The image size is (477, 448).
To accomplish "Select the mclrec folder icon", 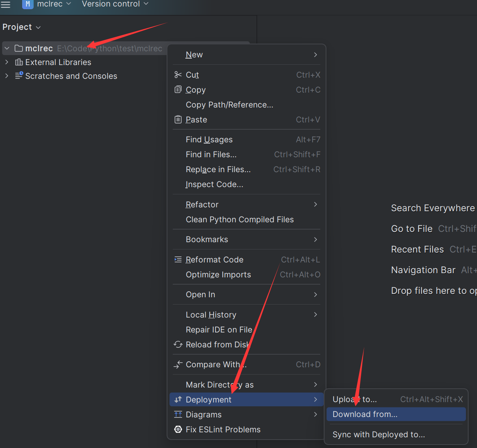I will (x=19, y=48).
